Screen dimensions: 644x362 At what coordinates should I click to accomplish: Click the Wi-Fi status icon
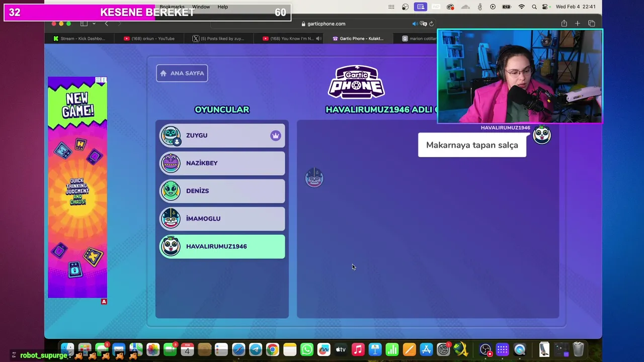(x=522, y=7)
